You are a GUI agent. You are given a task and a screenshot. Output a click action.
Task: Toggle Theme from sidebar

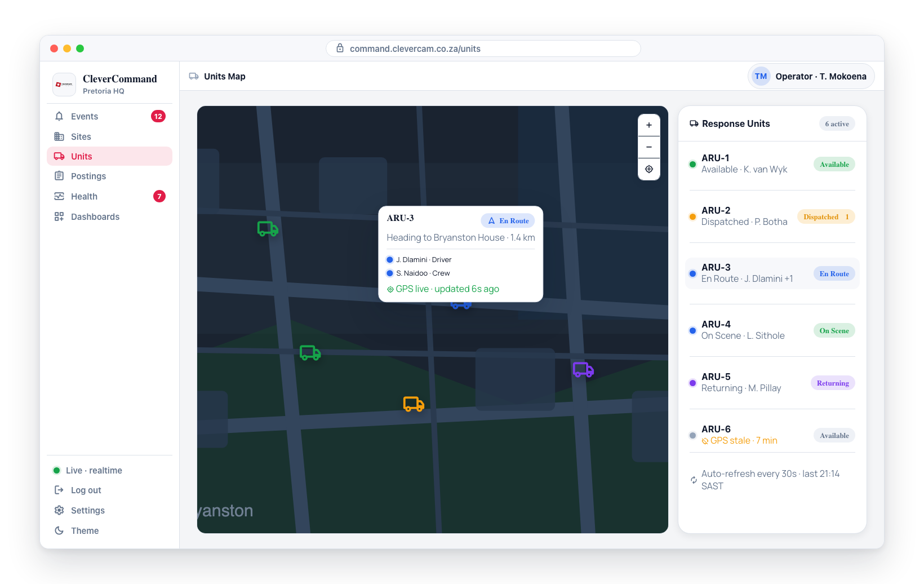click(109, 530)
